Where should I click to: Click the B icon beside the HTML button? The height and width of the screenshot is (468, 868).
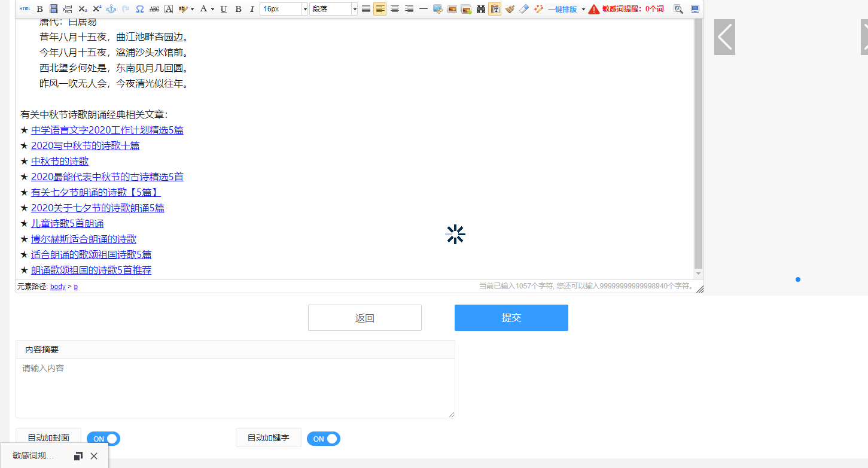tap(39, 9)
